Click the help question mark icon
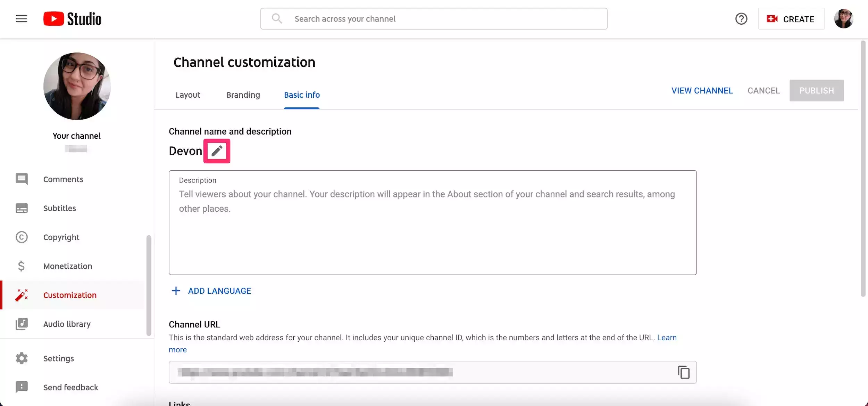Viewport: 868px width, 406px height. click(x=741, y=19)
